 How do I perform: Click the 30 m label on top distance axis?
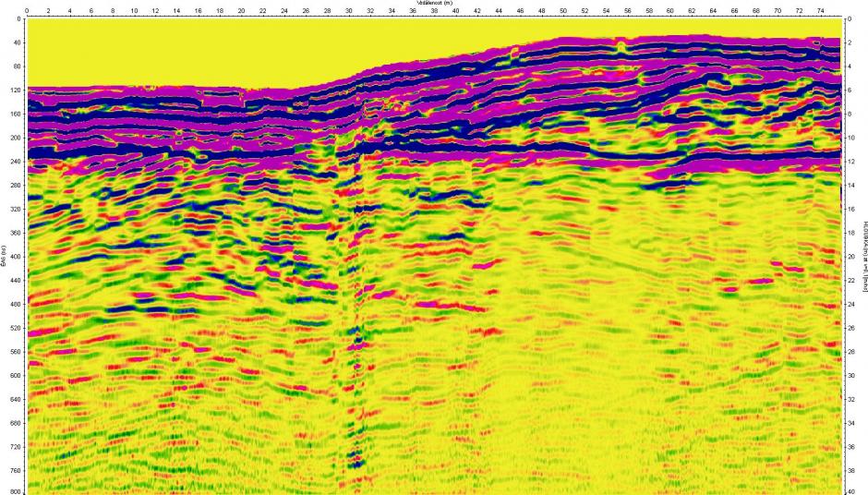[348, 11]
